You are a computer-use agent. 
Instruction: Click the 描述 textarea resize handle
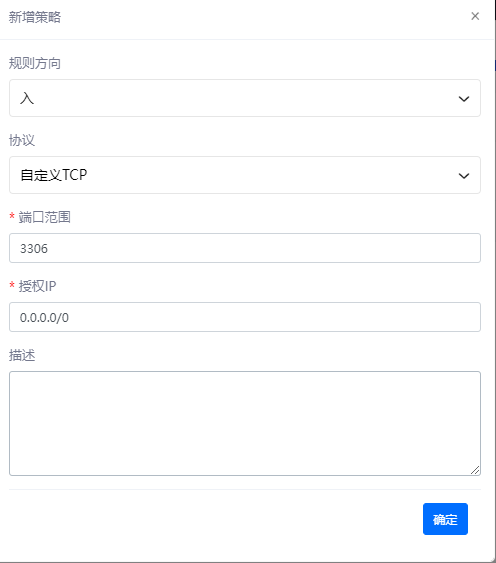click(x=475, y=470)
